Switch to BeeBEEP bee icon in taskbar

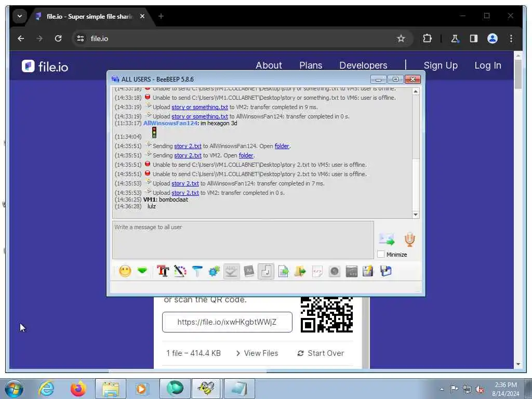click(x=206, y=389)
